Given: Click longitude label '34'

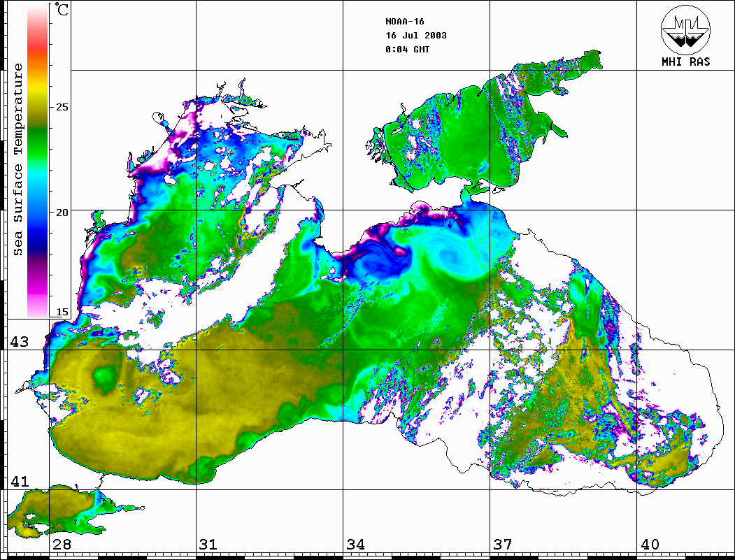Looking at the screenshot, I should [355, 545].
